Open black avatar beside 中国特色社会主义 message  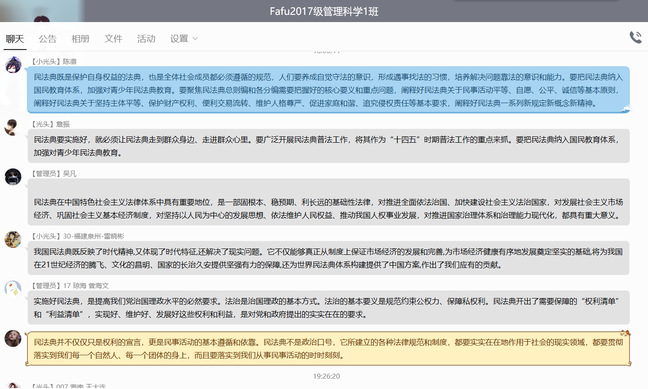coord(13,177)
